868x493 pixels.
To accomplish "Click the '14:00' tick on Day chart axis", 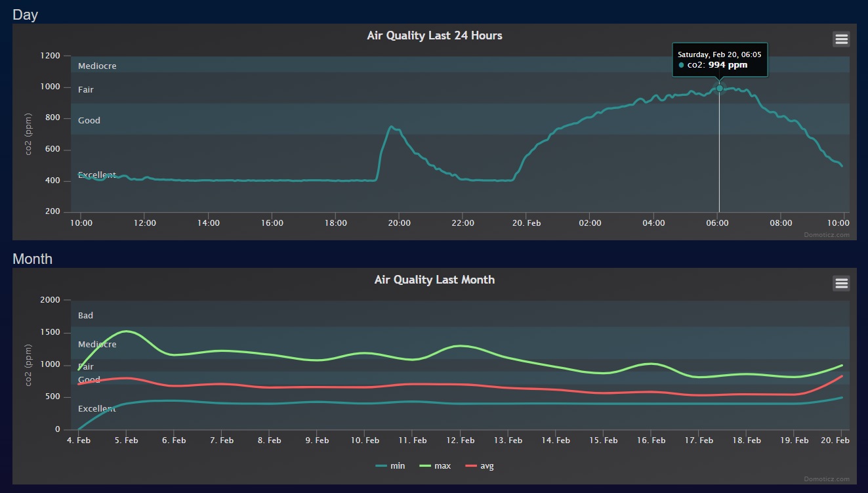I will click(x=208, y=223).
